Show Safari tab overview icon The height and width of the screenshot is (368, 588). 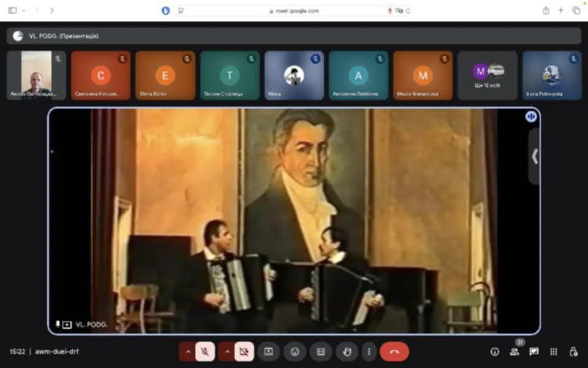(576, 10)
